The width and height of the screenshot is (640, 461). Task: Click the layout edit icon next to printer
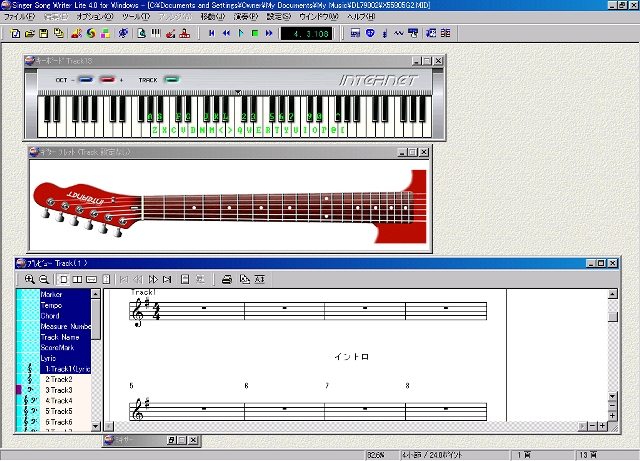click(244, 279)
